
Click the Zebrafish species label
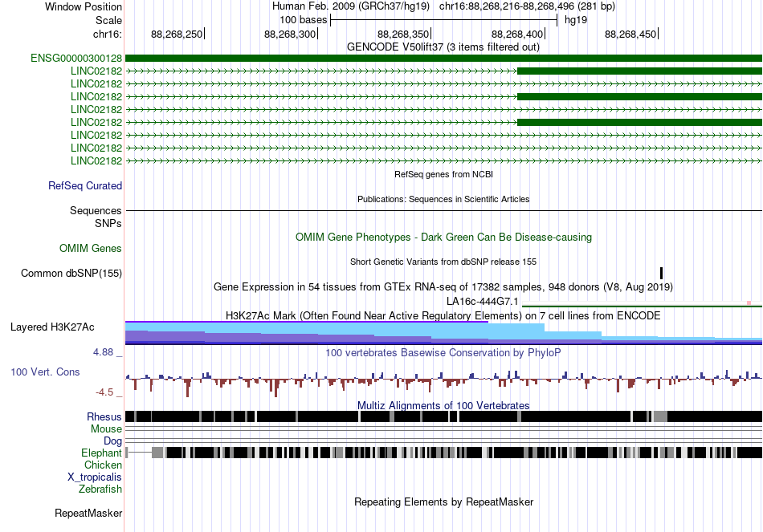click(x=100, y=489)
